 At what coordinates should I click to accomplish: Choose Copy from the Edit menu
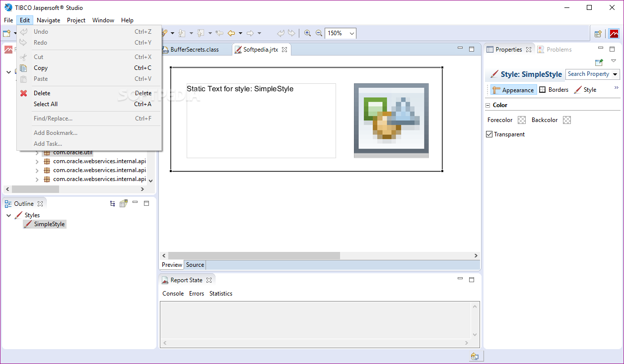(89, 68)
